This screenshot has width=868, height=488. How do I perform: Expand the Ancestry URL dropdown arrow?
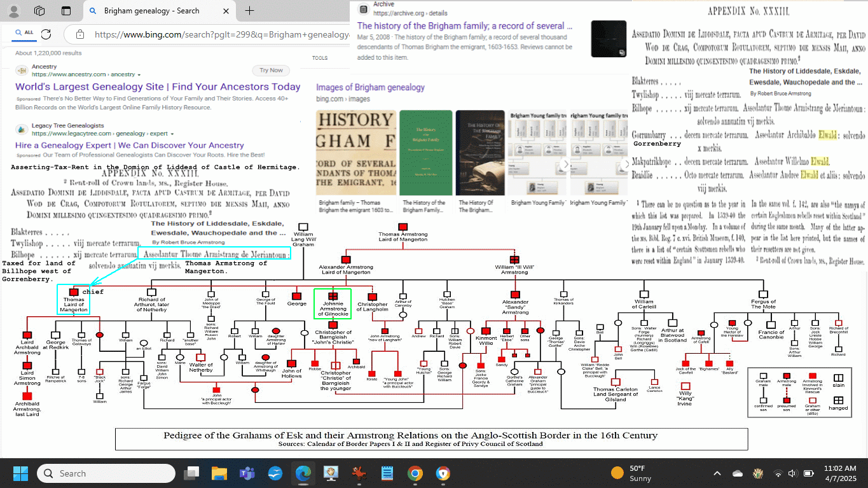pos(139,75)
